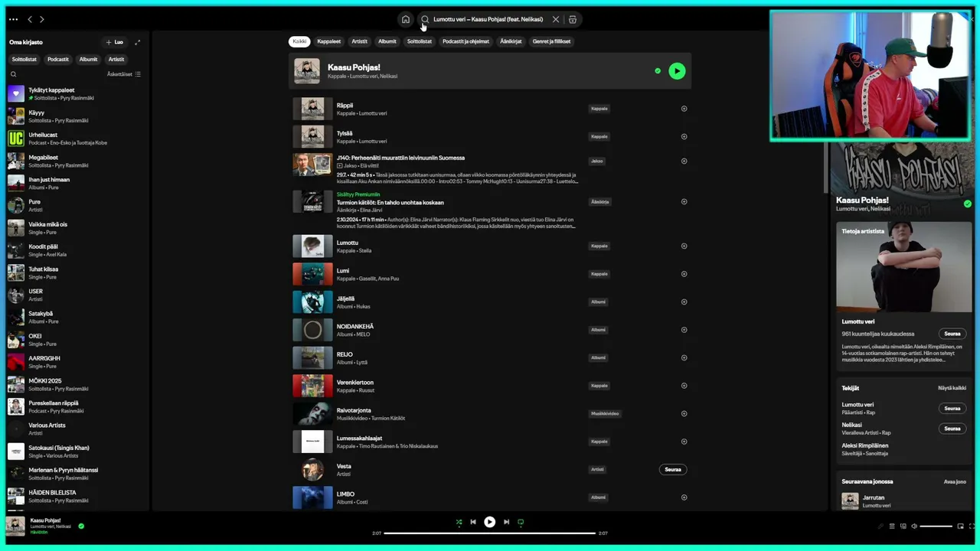
Task: Switch to the Kappaleet results tab
Action: click(329, 41)
